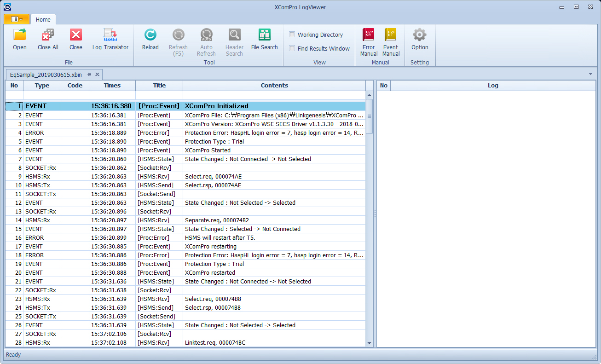Click Protection Type : Trial in row 5
This screenshot has width=601, height=364.
214,141
